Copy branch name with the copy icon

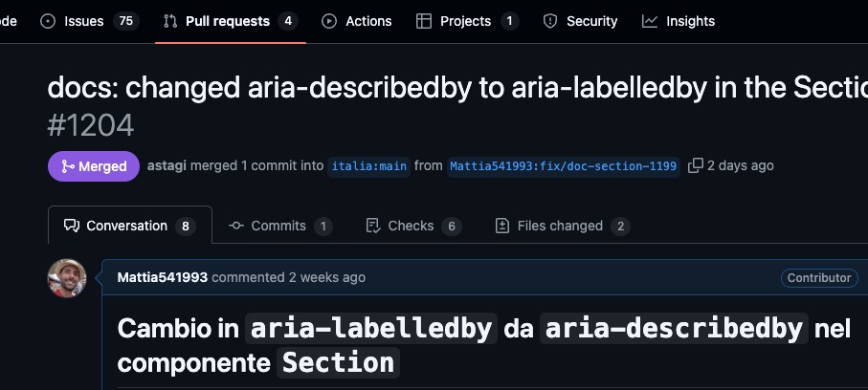click(x=696, y=165)
